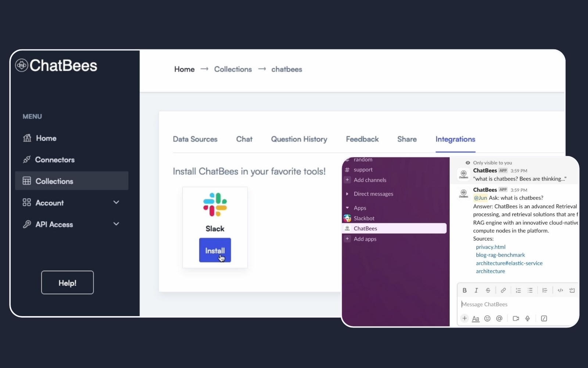The width and height of the screenshot is (588, 368).
Task: Click the chatbees breadcrumb entry
Action: [x=287, y=69]
